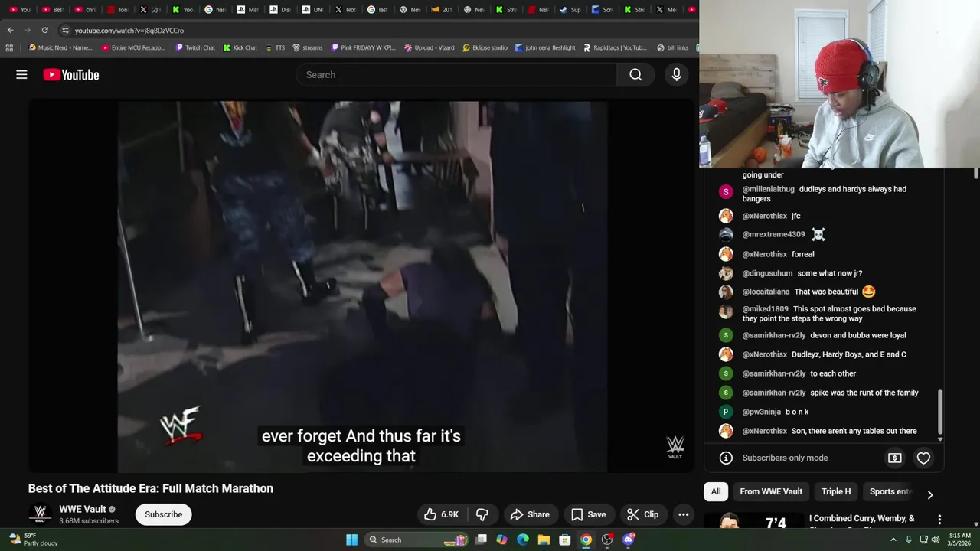The height and width of the screenshot is (551, 980).
Task: Open the Upload - Vizard bookmark
Action: click(x=429, y=47)
